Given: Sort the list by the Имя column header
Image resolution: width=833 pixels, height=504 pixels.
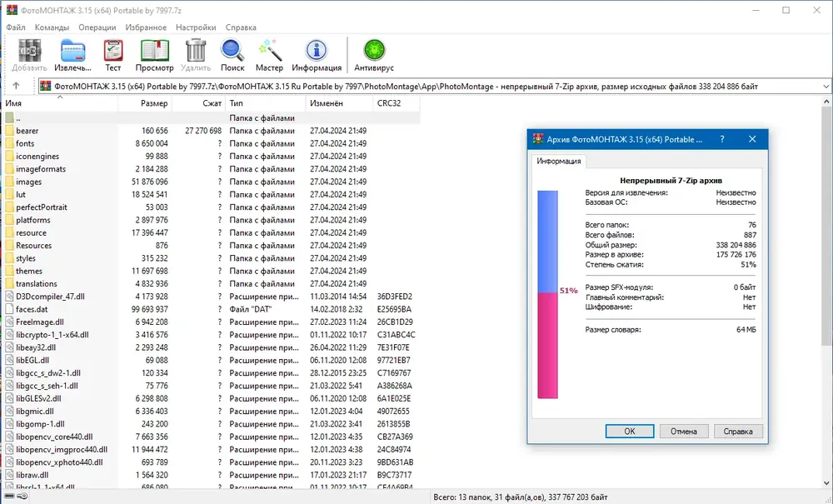Looking at the screenshot, I should coord(60,103).
